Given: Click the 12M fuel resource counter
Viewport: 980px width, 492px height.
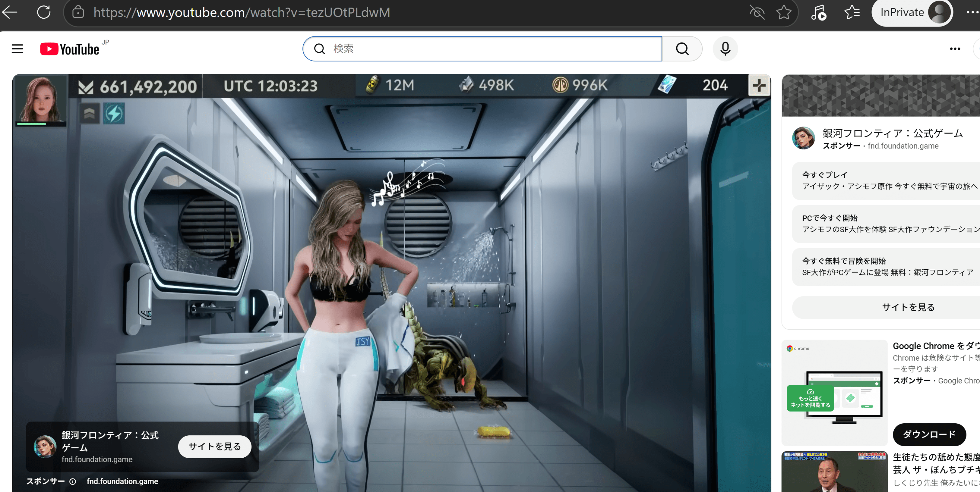Looking at the screenshot, I should tap(390, 85).
